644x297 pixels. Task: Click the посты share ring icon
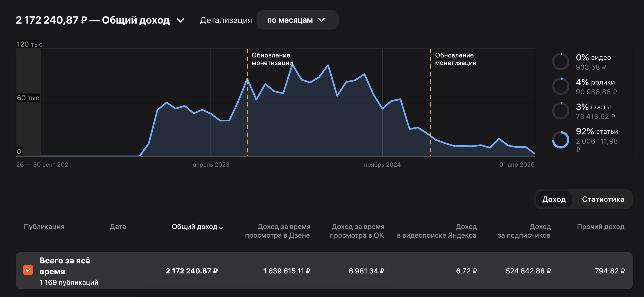(x=560, y=111)
